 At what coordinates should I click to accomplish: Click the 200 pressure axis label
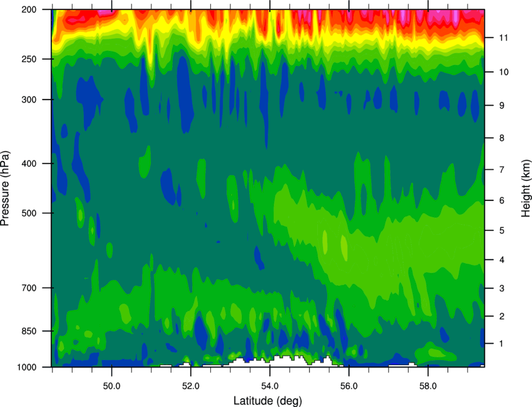point(29,9)
